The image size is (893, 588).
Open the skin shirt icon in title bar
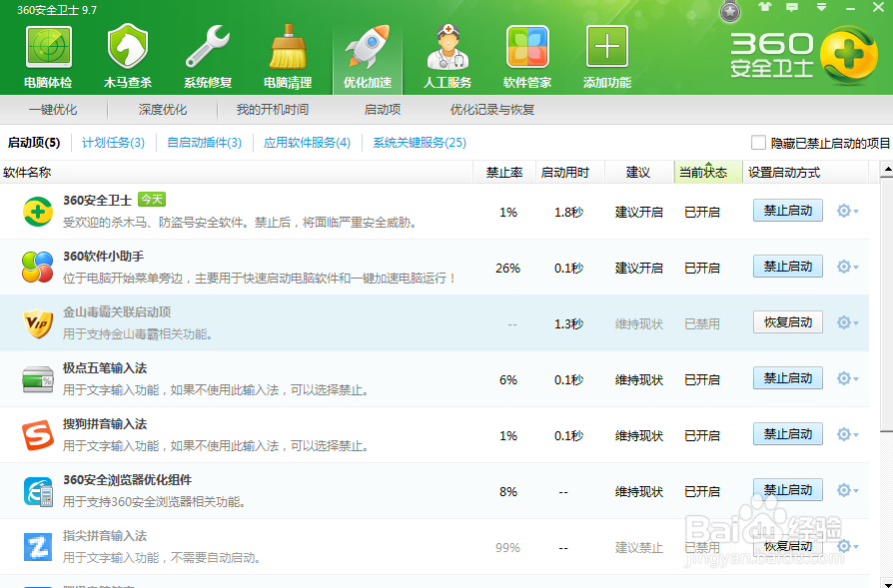pos(764,7)
